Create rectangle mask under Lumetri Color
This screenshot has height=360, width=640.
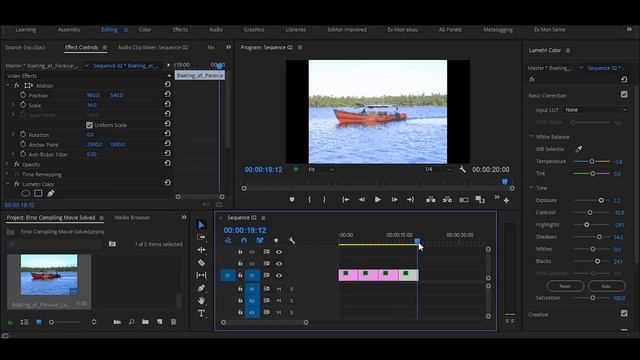pos(38,193)
